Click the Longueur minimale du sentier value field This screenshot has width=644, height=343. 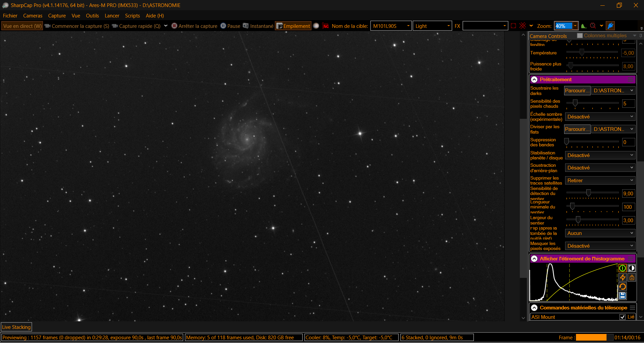point(629,207)
